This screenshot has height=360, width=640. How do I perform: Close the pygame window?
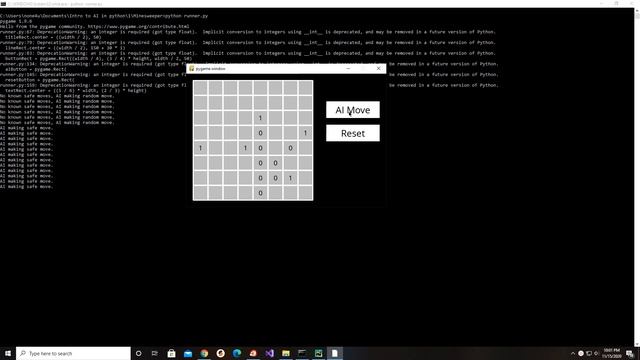tap(378, 69)
